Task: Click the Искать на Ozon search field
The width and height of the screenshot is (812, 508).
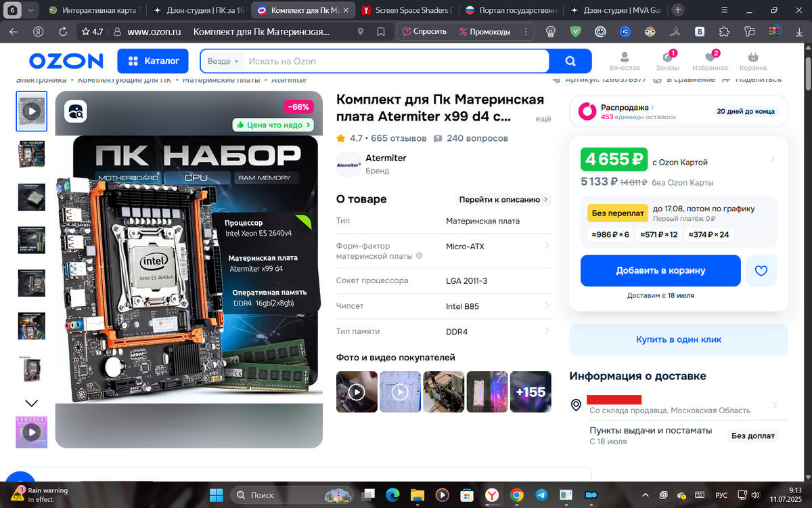Action: tap(396, 61)
